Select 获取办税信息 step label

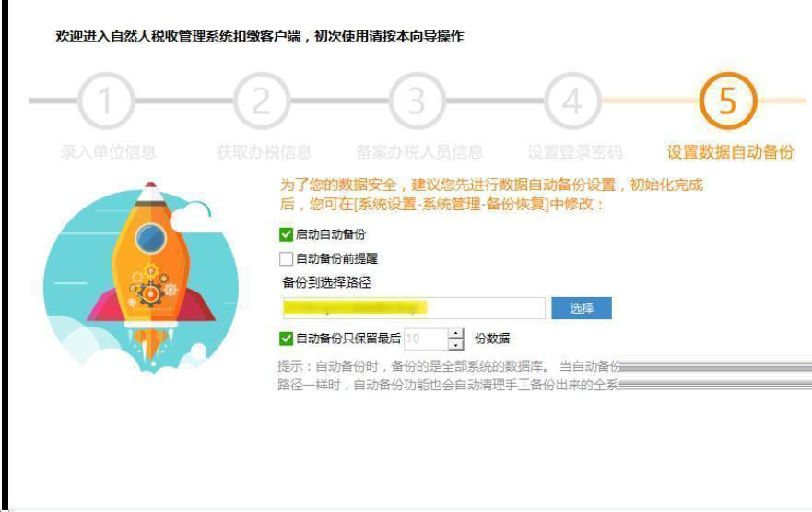click(x=264, y=152)
